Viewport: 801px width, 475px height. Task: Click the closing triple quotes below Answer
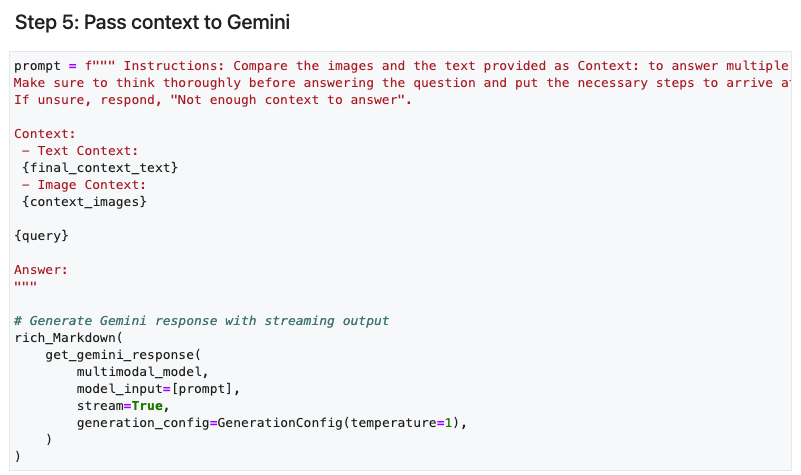tap(26, 284)
